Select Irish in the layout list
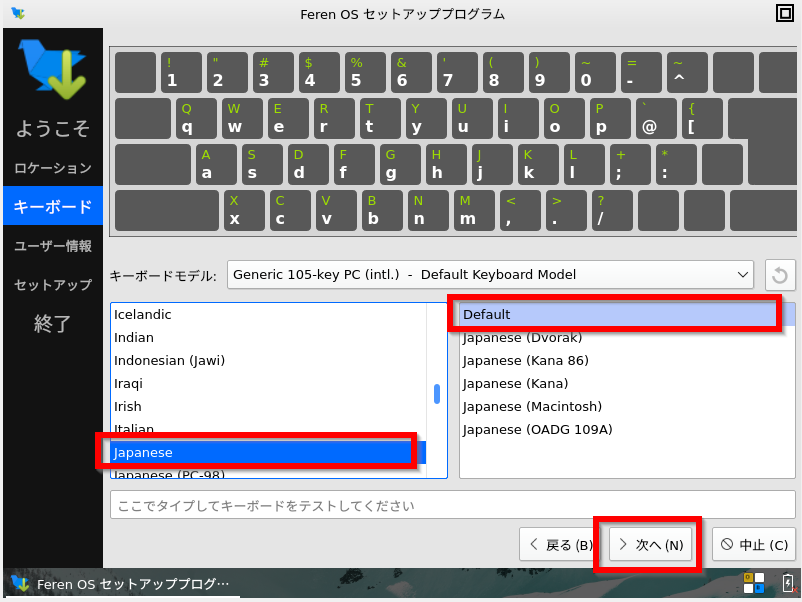Image resolution: width=802 pixels, height=602 pixels. tap(269, 407)
